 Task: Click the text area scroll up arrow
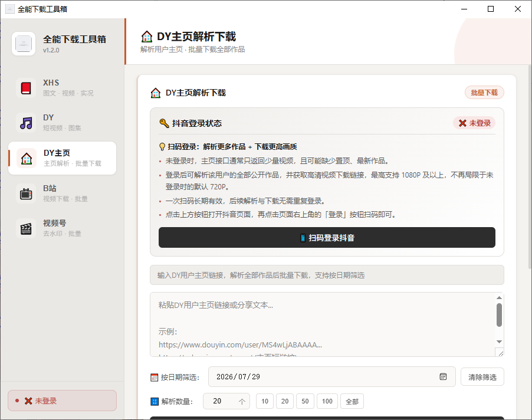click(499, 297)
